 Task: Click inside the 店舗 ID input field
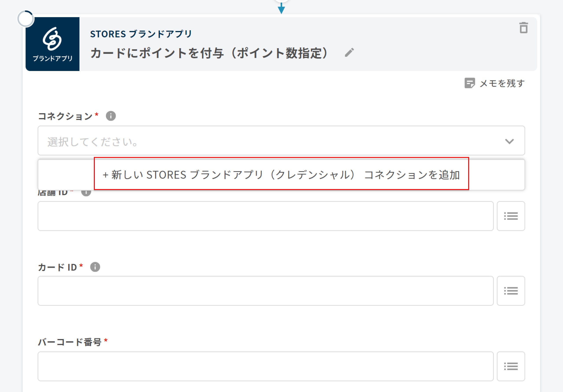click(265, 216)
